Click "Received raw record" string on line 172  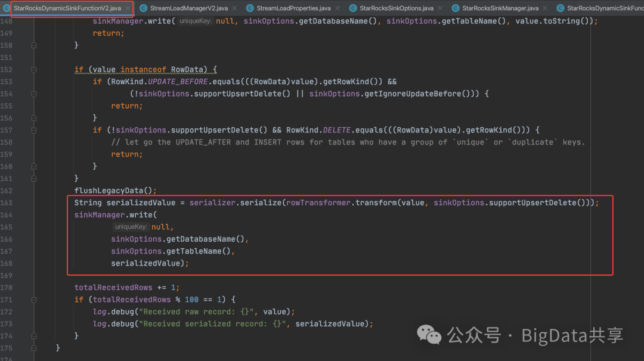197,311
